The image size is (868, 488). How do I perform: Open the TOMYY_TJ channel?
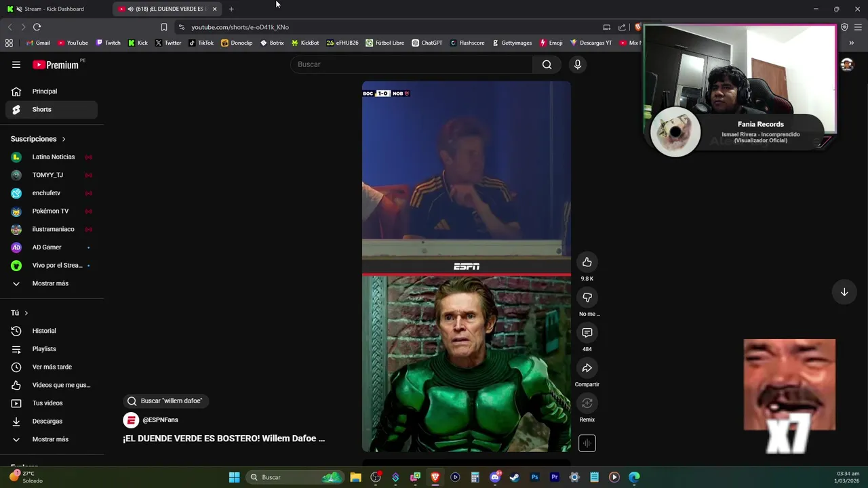[52, 175]
